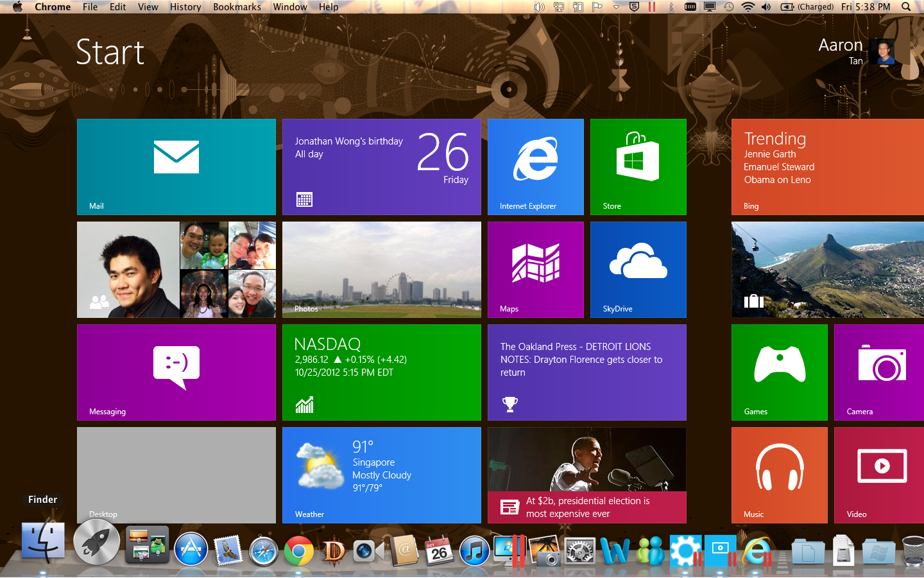Image resolution: width=924 pixels, height=578 pixels.
Task: Open the Wi-Fi status menu
Action: (748, 7)
